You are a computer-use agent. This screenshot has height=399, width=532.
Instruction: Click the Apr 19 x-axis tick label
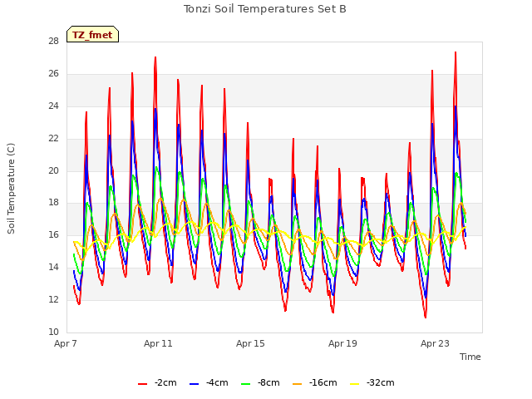[342, 343]
